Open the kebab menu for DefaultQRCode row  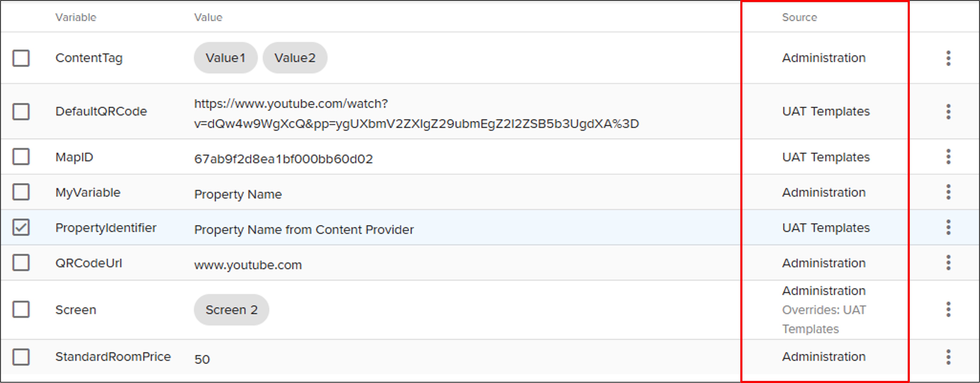tap(948, 112)
